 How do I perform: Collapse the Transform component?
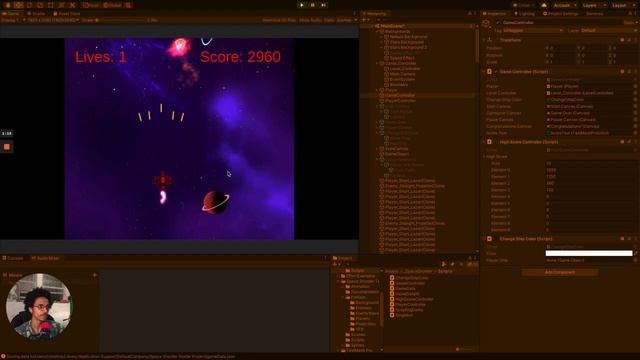click(x=484, y=40)
